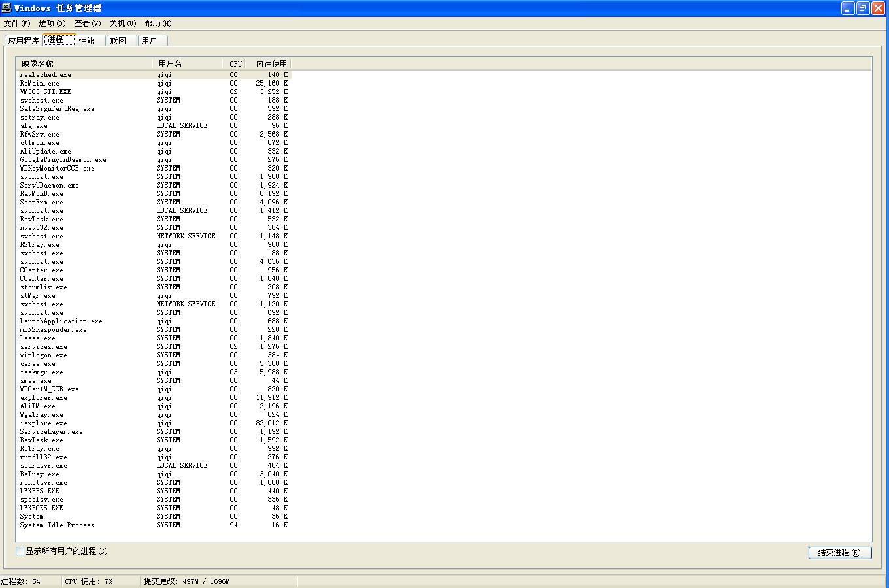Sort processes by the CPU column header
The width and height of the screenshot is (889, 588).
pyautogui.click(x=235, y=64)
